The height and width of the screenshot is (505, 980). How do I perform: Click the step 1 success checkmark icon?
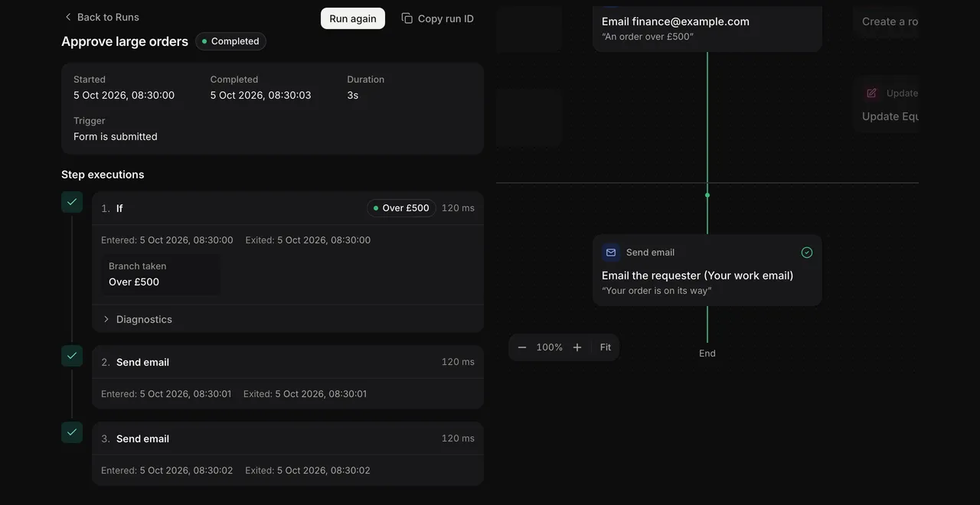click(72, 202)
